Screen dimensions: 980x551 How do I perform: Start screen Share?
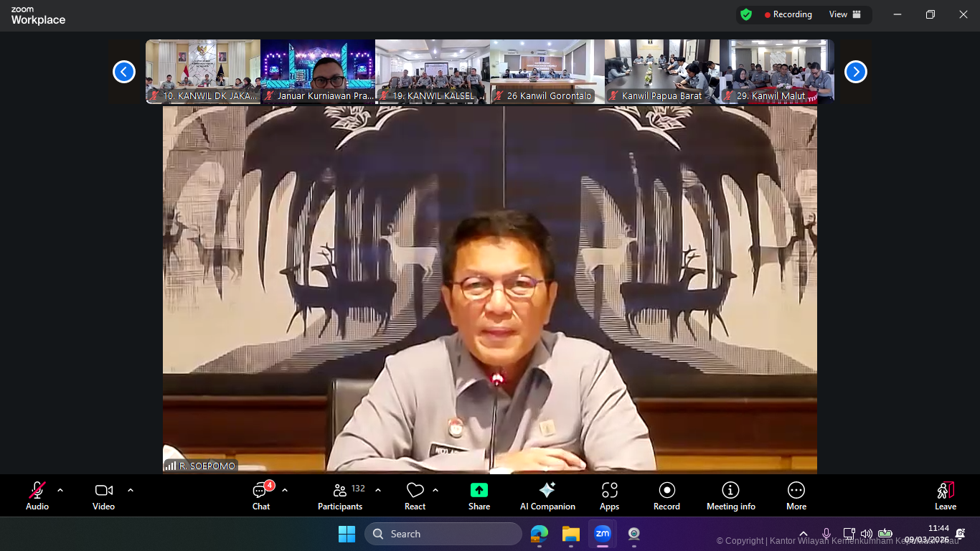tap(479, 496)
